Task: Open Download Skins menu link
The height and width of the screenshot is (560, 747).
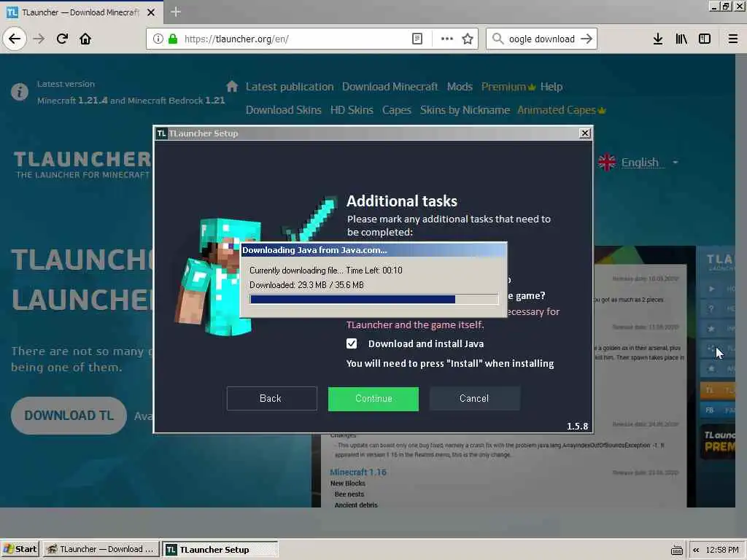Action: pos(284,110)
